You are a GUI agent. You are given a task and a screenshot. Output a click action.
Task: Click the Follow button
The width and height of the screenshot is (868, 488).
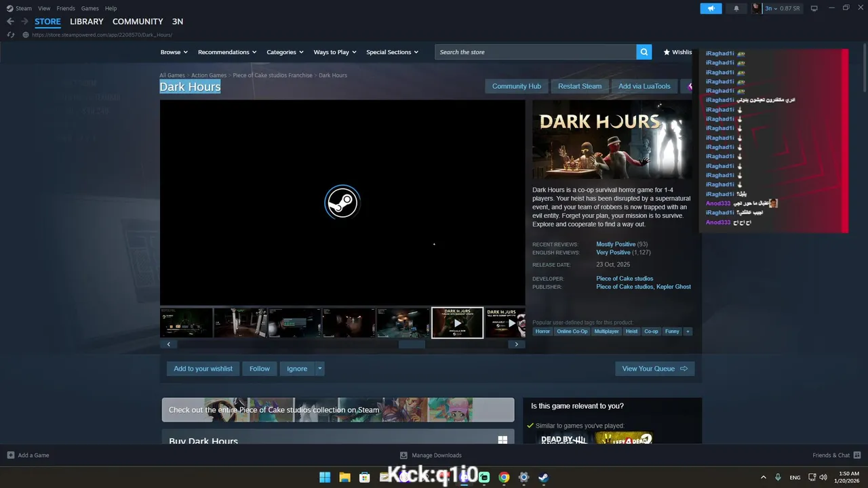(x=260, y=369)
